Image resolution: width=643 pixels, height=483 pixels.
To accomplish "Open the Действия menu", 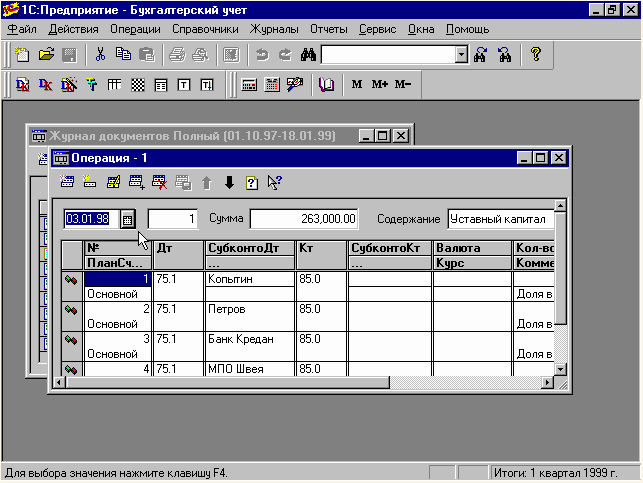I will [73, 30].
